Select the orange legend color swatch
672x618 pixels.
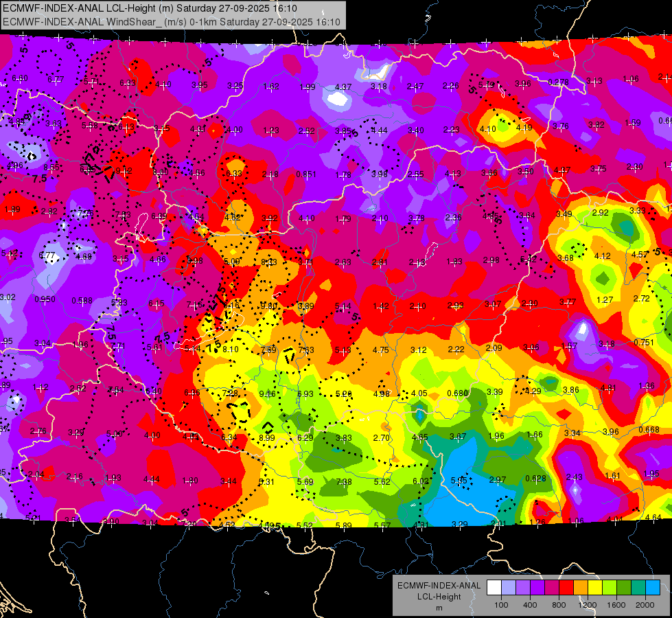pyautogui.click(x=581, y=588)
